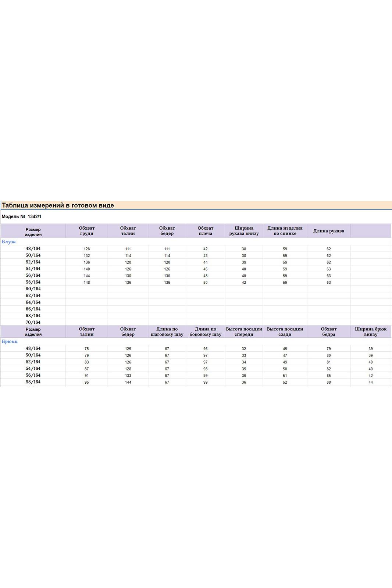
Task: Click the 'Длина по боковому шву' header
Action: pyautogui.click(x=206, y=332)
